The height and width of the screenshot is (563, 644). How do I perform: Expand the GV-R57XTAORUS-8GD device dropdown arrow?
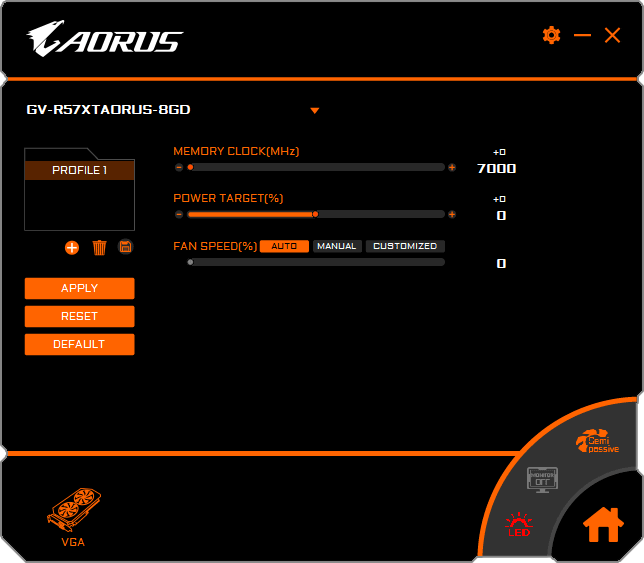pyautogui.click(x=315, y=110)
